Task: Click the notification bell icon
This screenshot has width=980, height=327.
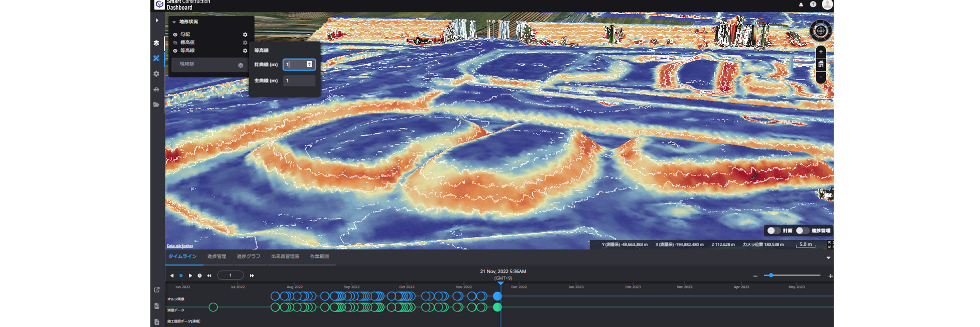Action: [801, 4]
